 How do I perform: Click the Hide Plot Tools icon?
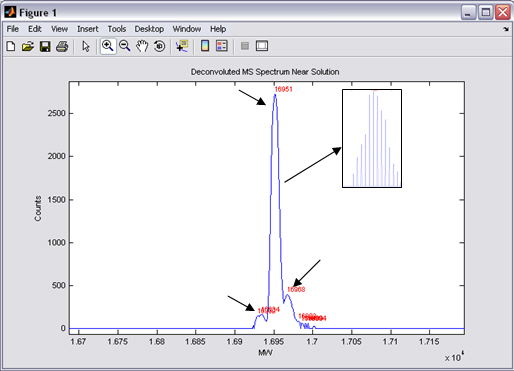(245, 46)
